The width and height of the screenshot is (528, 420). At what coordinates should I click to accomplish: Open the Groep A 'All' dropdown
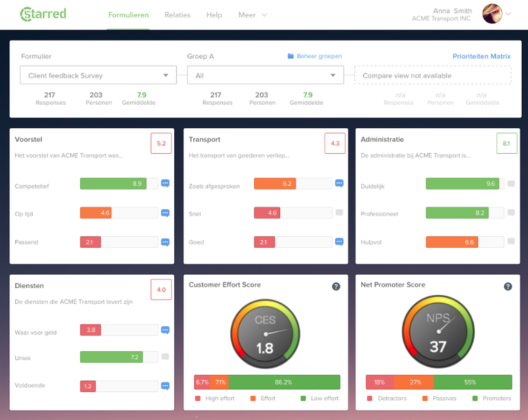[266, 75]
